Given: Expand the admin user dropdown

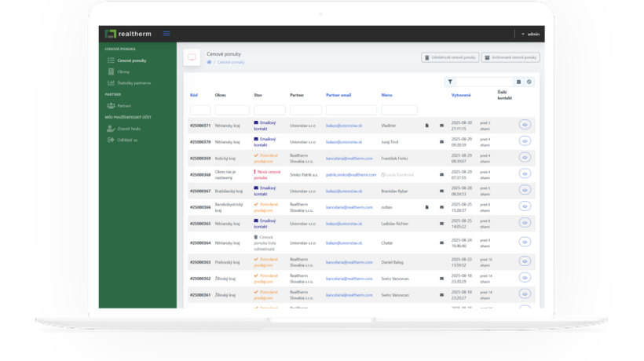Looking at the screenshot, I should tap(531, 34).
